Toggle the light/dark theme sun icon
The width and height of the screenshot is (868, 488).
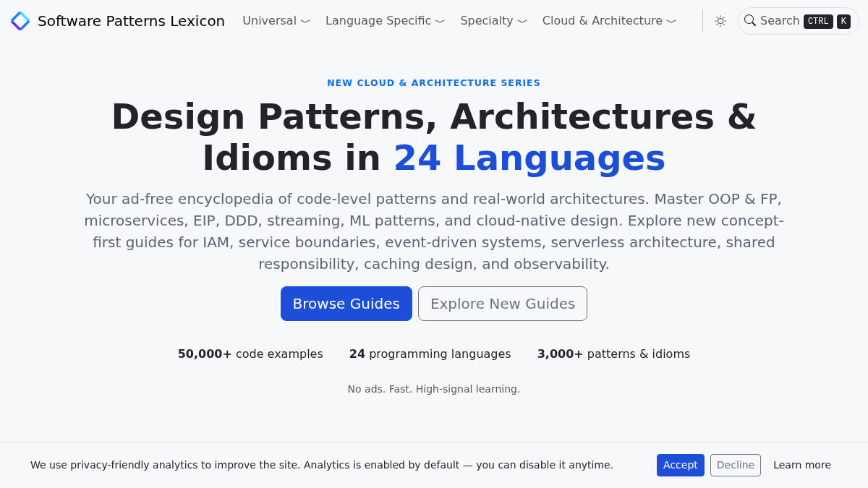click(720, 21)
